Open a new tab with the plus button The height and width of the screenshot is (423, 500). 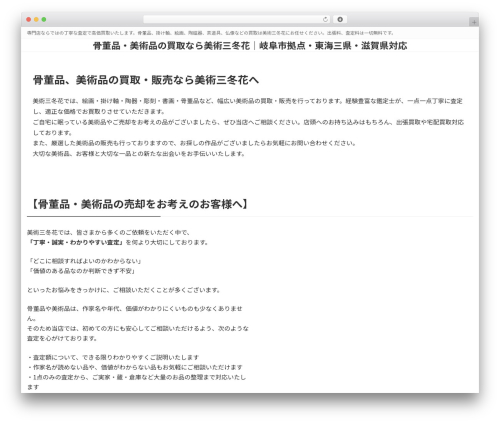[474, 22]
